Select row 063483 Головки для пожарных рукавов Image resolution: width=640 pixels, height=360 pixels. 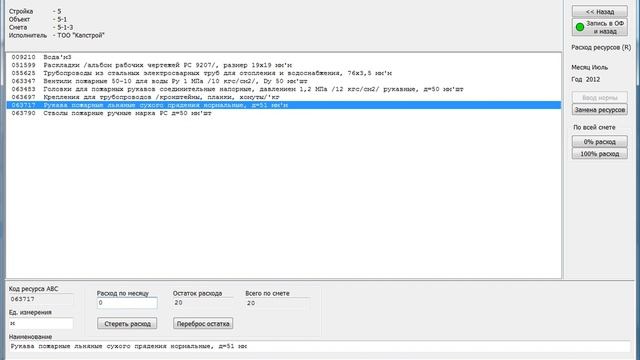284,89
